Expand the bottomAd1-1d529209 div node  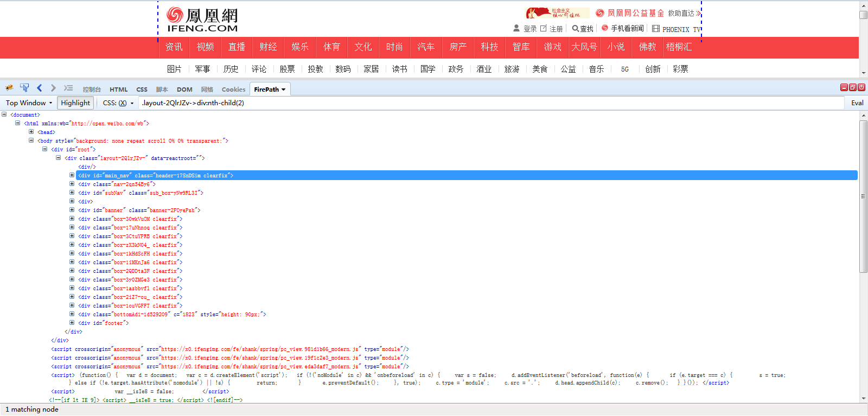[x=72, y=314]
